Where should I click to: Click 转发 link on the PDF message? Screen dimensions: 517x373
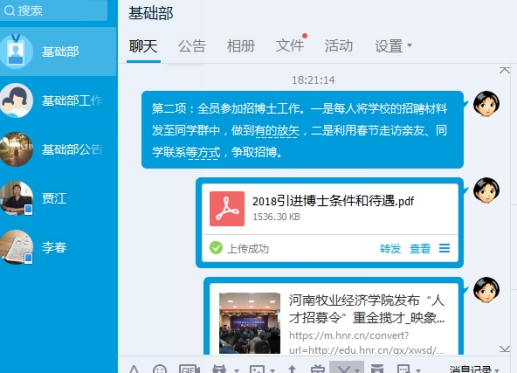(390, 248)
